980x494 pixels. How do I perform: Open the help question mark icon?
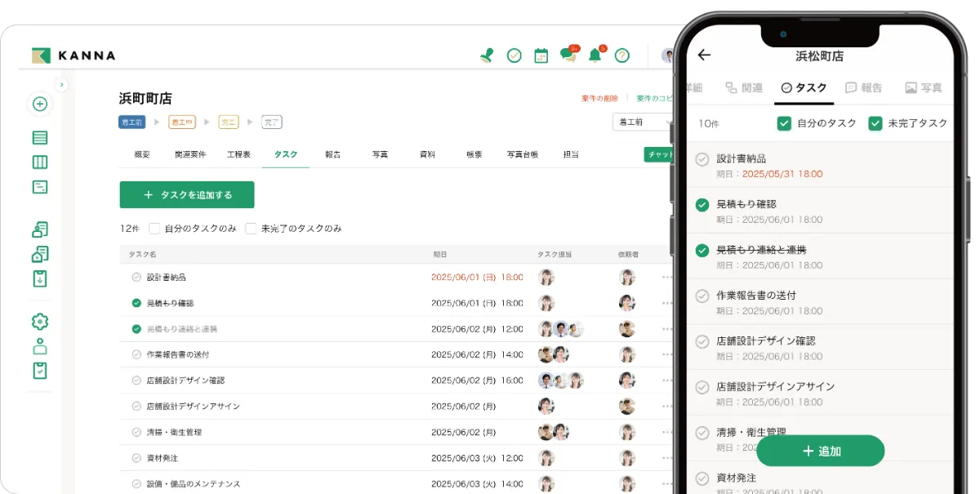[622, 56]
